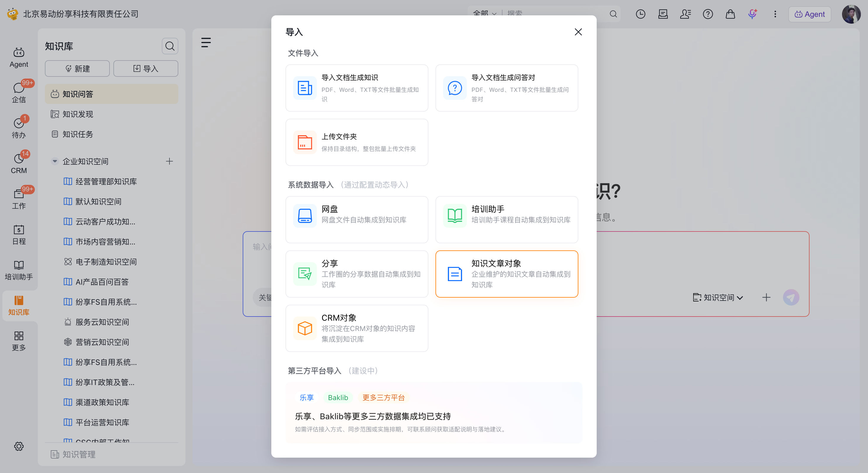Open the 全部 search scope dropdown
Image resolution: width=868 pixels, height=473 pixels.
click(484, 14)
